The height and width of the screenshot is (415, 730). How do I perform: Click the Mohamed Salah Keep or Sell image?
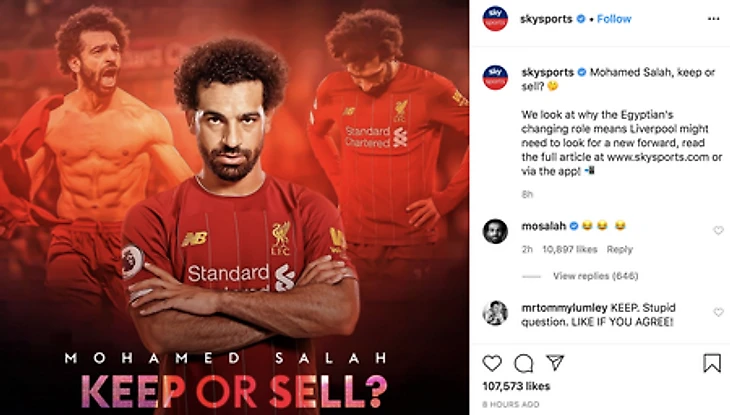pos(235,207)
